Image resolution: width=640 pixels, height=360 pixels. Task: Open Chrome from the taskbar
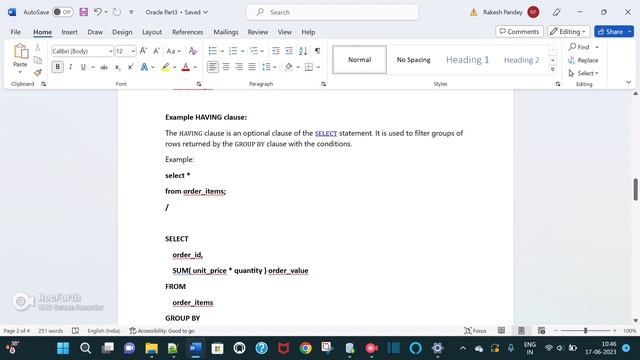[x=305, y=348]
